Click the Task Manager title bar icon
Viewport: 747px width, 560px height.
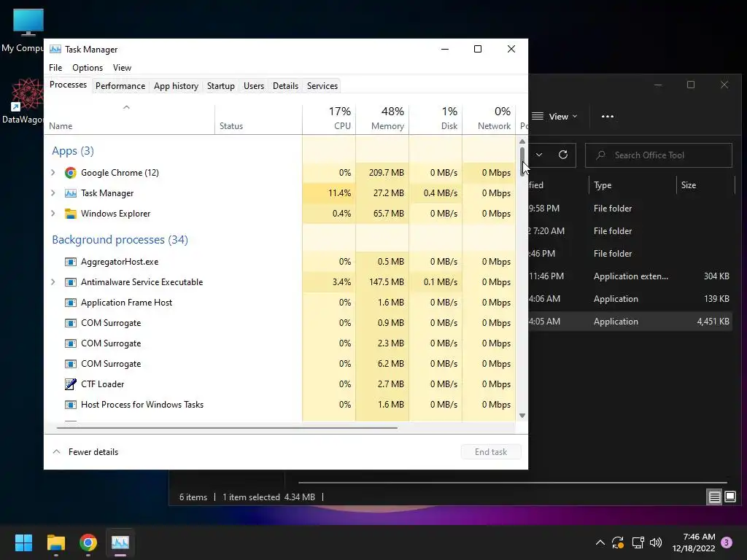(x=55, y=49)
